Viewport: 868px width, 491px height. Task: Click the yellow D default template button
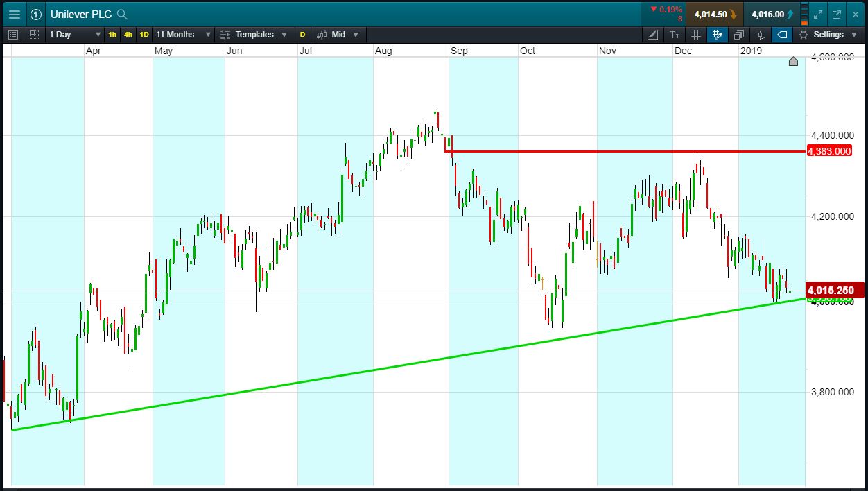pos(302,34)
